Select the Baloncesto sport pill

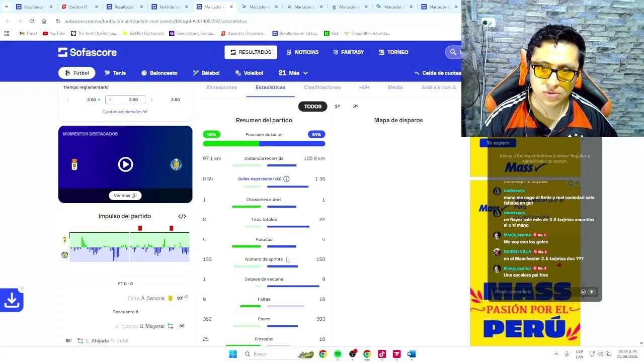point(159,73)
